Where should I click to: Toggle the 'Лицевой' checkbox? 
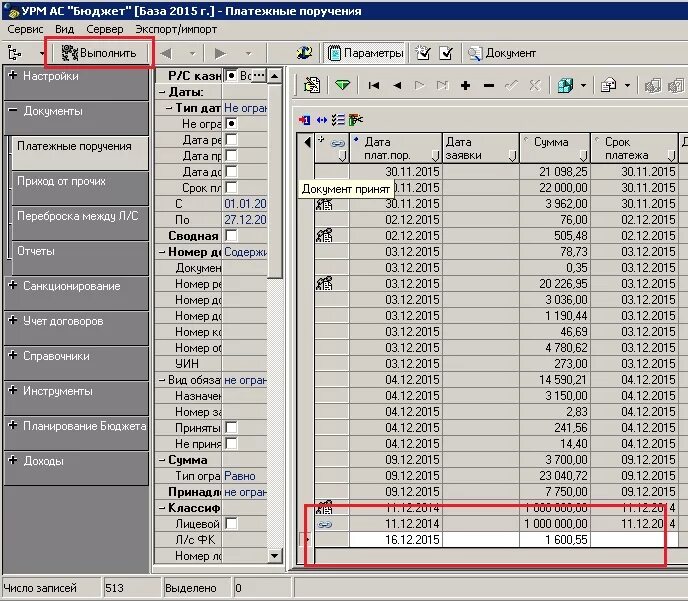pyautogui.click(x=231, y=524)
